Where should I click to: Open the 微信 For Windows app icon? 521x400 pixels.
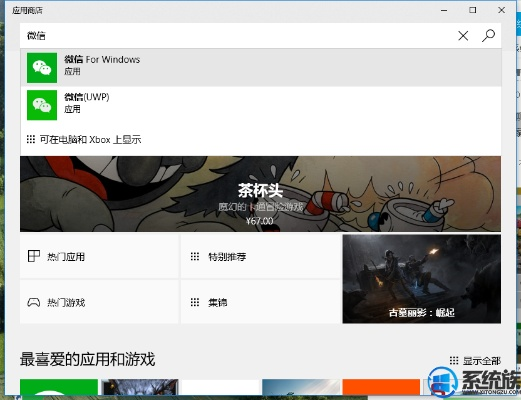click(x=42, y=68)
